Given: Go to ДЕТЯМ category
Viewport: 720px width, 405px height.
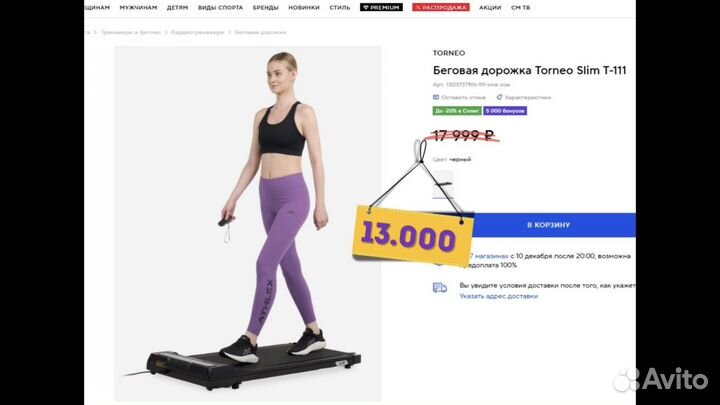Looking at the screenshot, I should pyautogui.click(x=177, y=8).
